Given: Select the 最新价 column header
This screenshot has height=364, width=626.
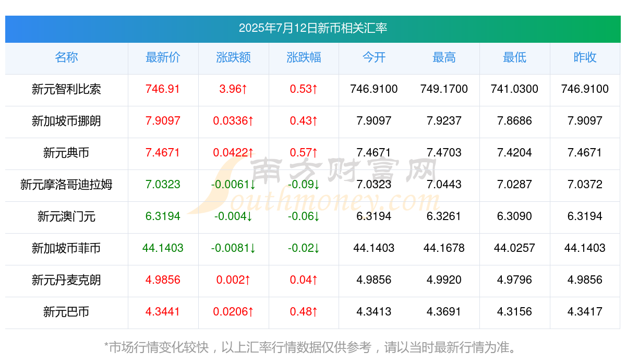Looking at the screenshot, I should click(x=163, y=57).
